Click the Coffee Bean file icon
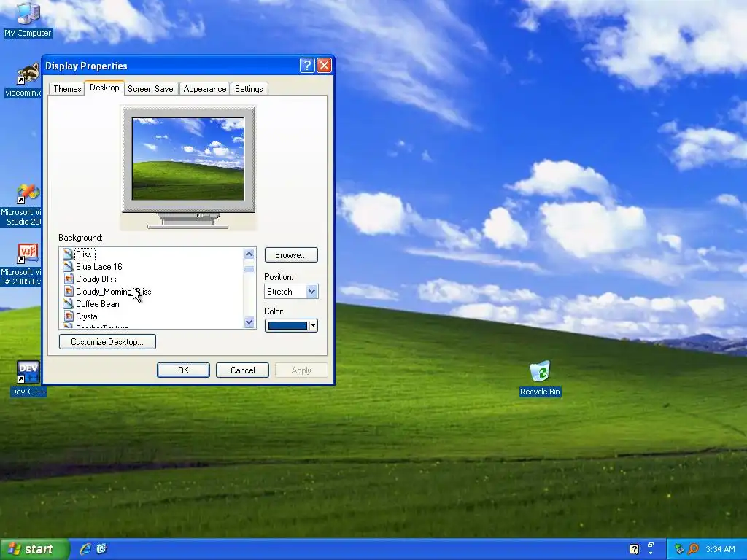Screen dimensions: 747x560 (68, 304)
